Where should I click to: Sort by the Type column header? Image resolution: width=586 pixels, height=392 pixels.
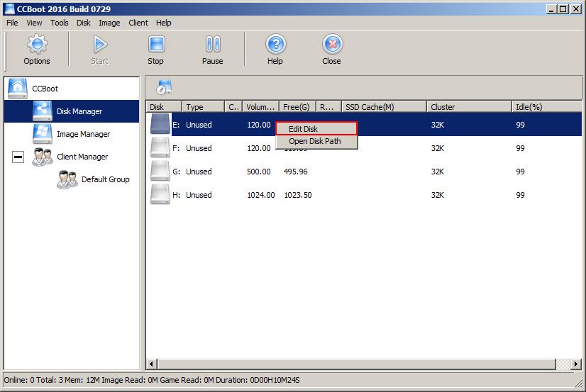point(203,107)
